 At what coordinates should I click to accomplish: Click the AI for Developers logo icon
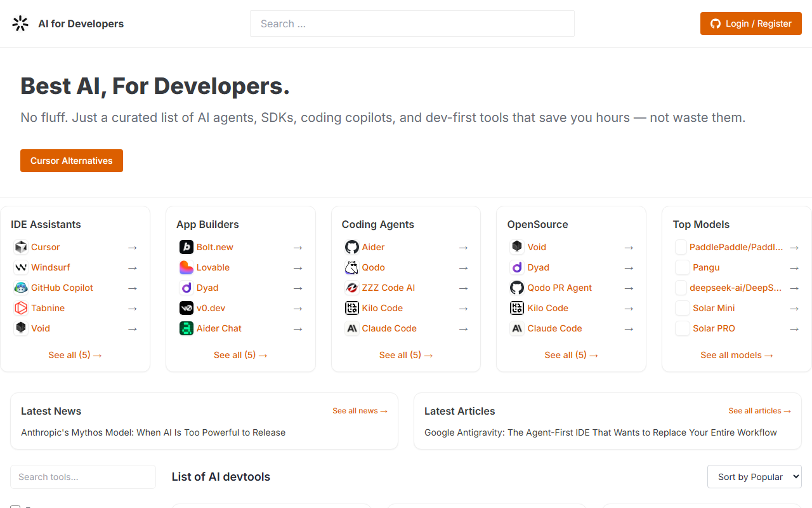point(20,23)
